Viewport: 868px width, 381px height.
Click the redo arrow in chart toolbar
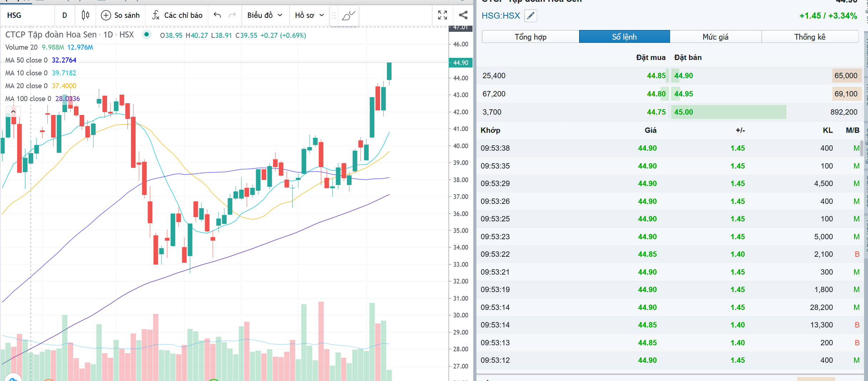pos(232,15)
